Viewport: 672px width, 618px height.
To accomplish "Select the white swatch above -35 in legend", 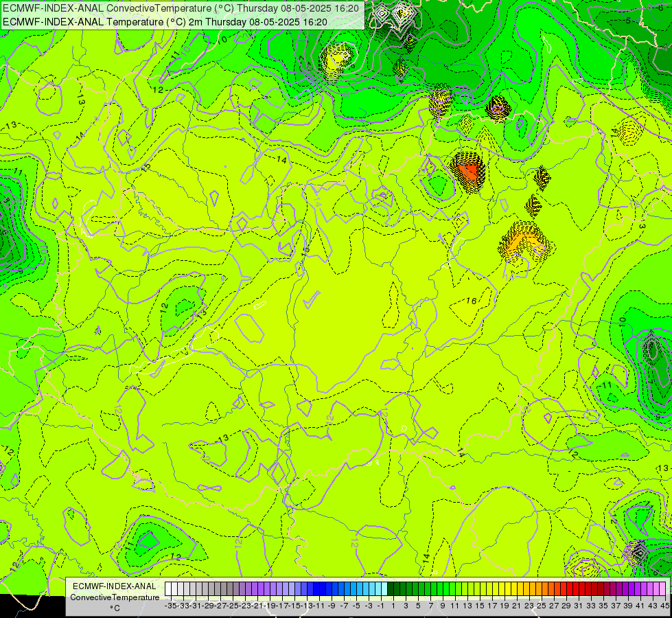I will [x=168, y=589].
